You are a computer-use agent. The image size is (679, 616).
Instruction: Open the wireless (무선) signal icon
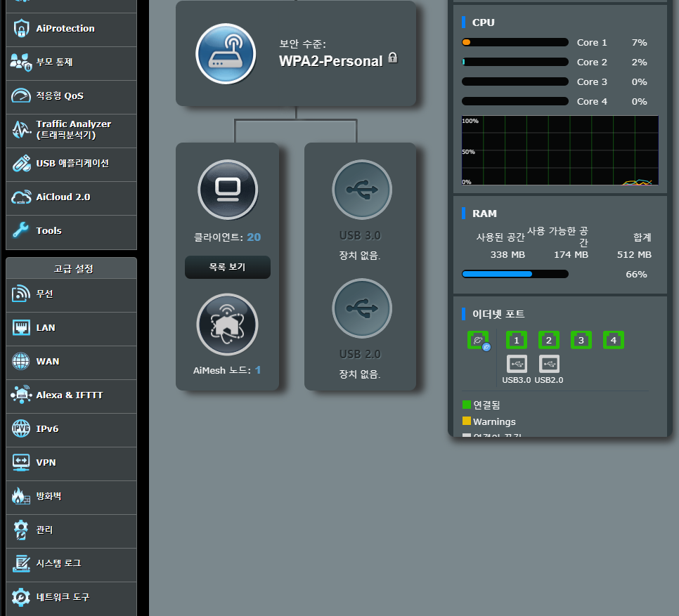[21, 294]
